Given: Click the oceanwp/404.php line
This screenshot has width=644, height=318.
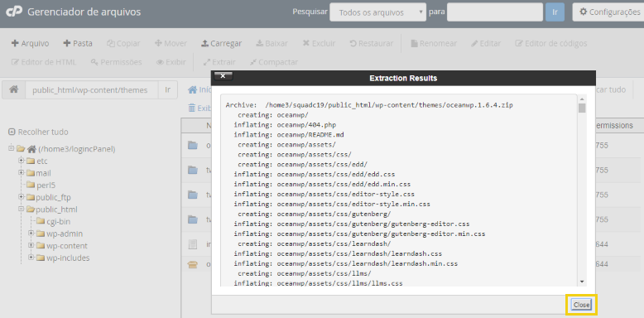Looking at the screenshot, I should [x=285, y=125].
